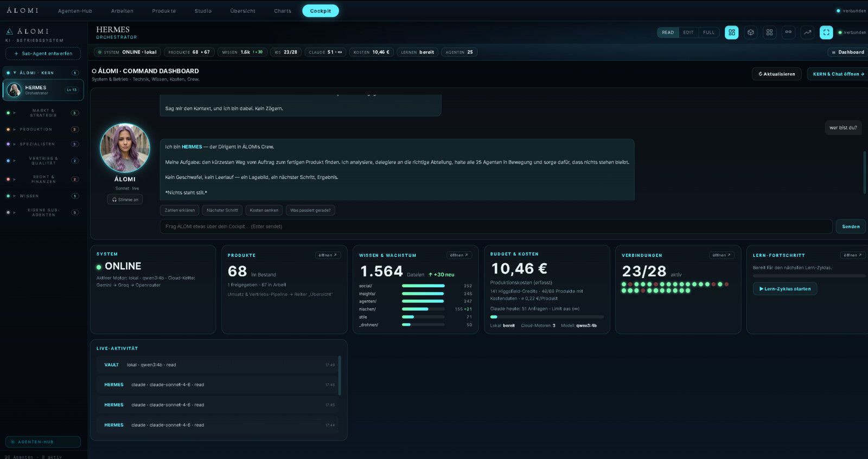Viewport: 868px width, 459px height.
Task: Click the Lv 13 badge on HERMES
Action: pyautogui.click(x=72, y=90)
